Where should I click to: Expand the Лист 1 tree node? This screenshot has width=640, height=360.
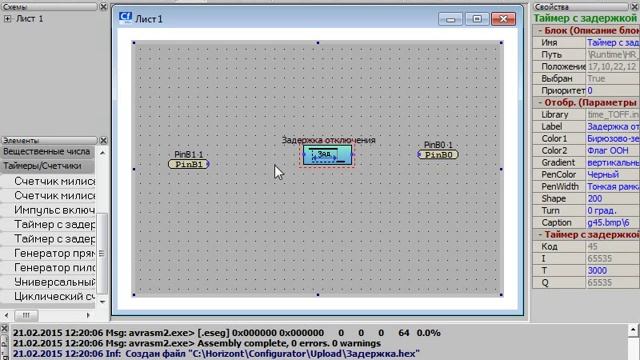coord(7,19)
